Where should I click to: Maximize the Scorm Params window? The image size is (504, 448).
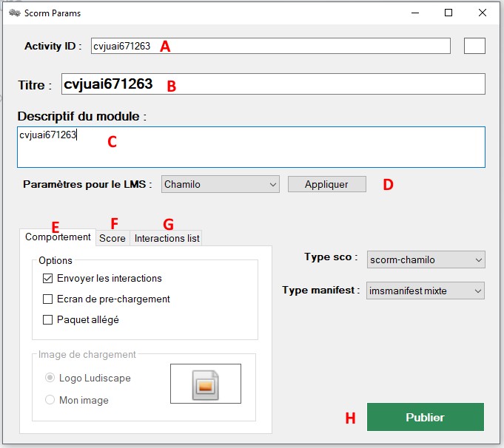coord(448,13)
